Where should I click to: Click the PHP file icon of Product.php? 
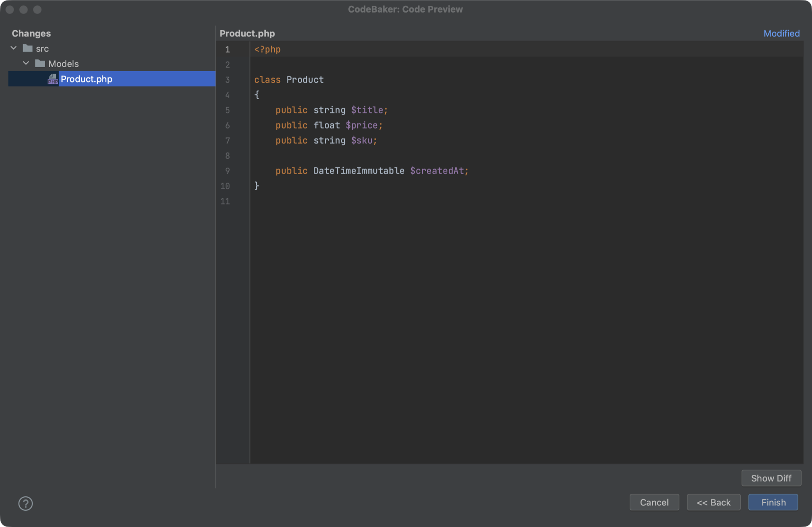pyautogui.click(x=53, y=79)
